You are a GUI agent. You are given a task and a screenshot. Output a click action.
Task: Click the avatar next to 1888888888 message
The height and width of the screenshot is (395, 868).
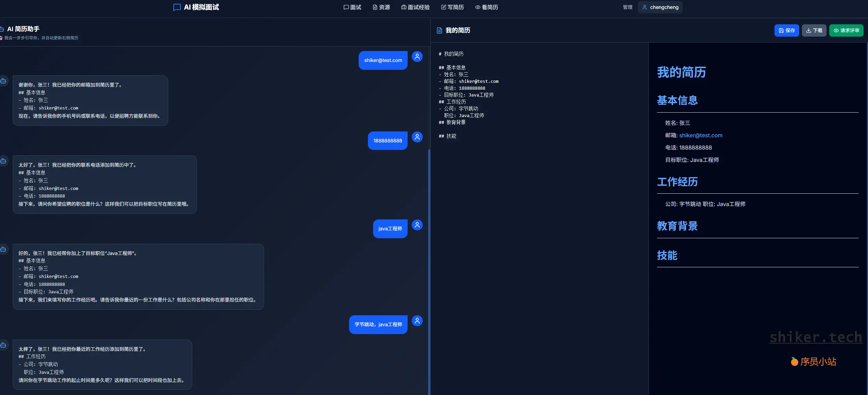(x=417, y=137)
